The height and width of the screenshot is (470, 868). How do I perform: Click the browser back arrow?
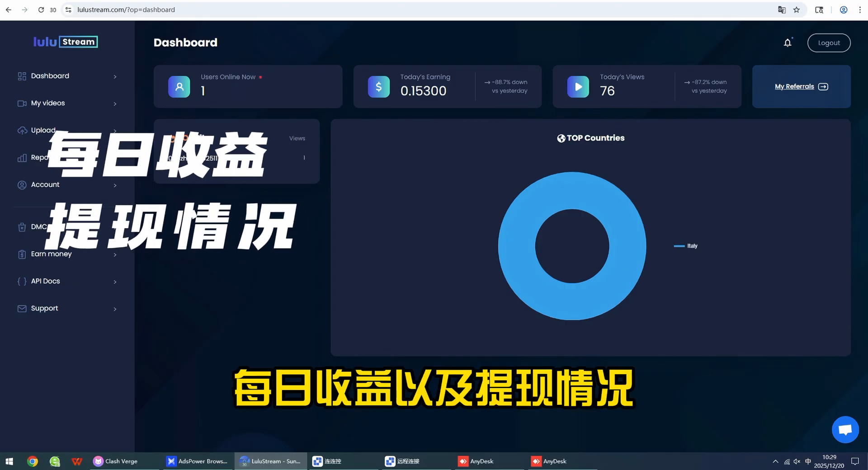9,9
